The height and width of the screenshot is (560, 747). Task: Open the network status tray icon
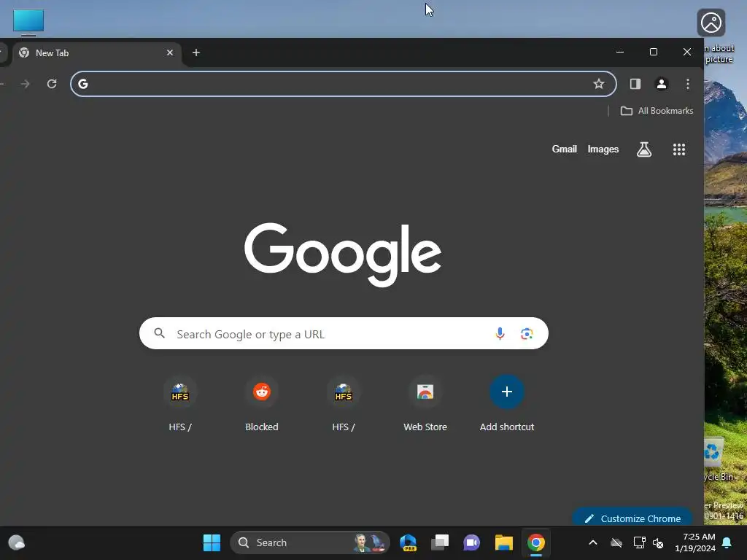click(639, 542)
